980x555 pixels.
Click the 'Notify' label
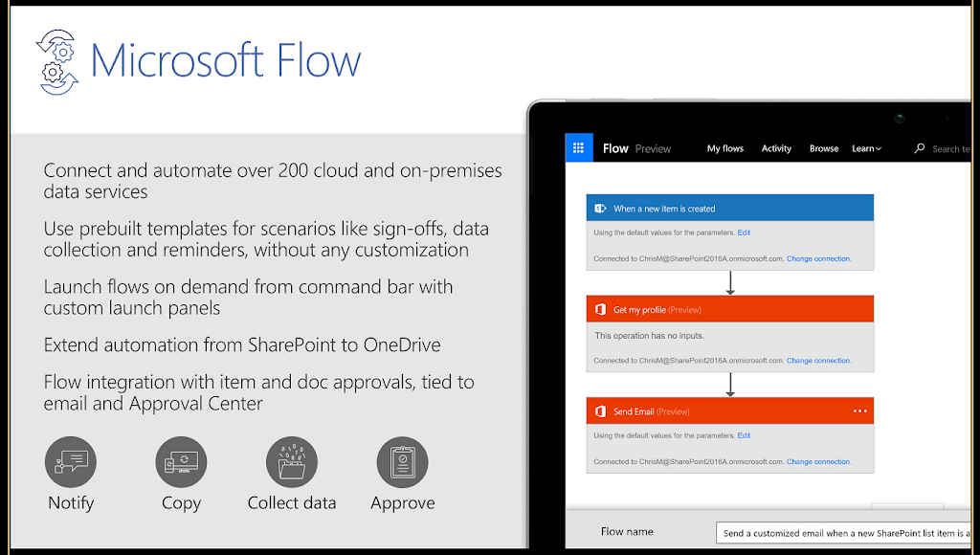click(71, 503)
